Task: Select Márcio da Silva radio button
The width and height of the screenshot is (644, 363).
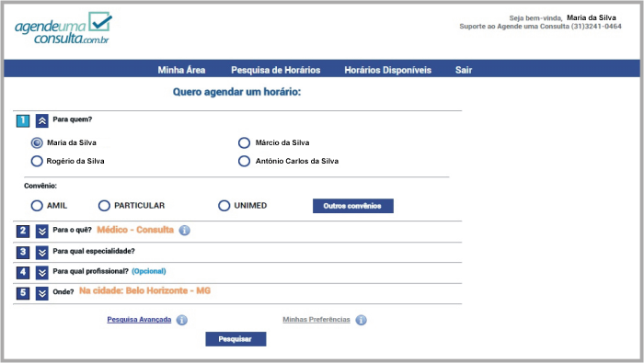Action: pyautogui.click(x=244, y=142)
